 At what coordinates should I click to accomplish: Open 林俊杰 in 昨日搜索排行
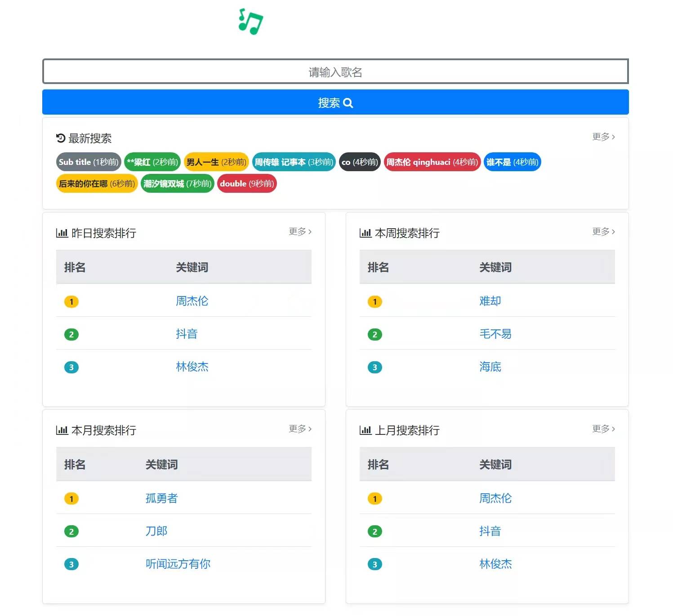pos(192,367)
